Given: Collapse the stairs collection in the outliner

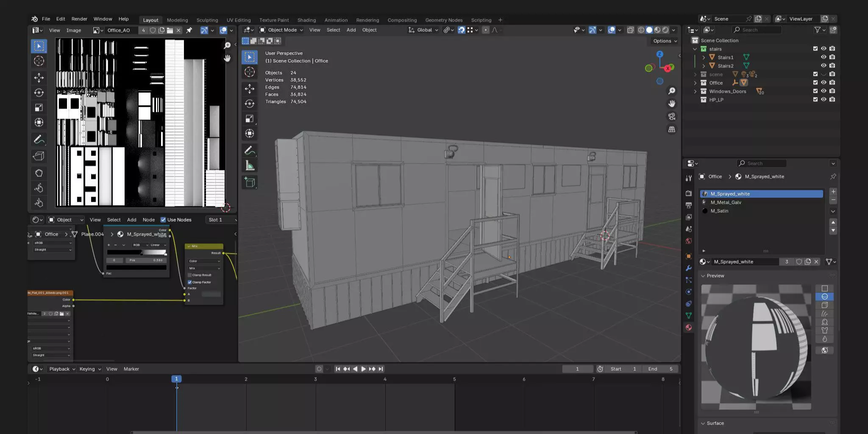Looking at the screenshot, I should (x=695, y=49).
